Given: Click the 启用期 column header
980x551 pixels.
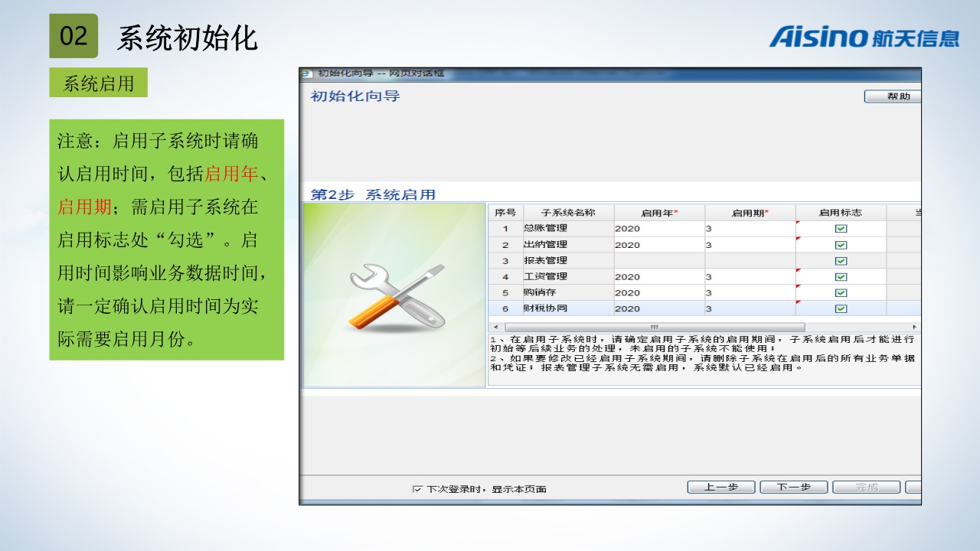Looking at the screenshot, I should pyautogui.click(x=750, y=213).
